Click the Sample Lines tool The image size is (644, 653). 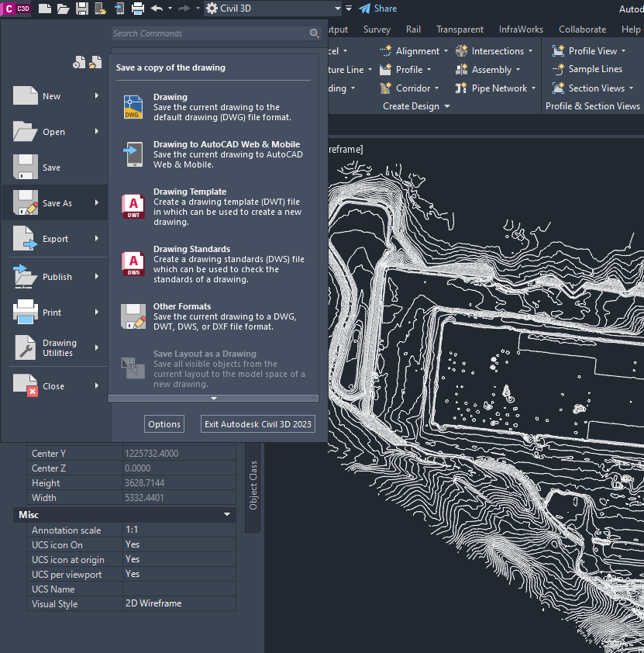tap(591, 69)
